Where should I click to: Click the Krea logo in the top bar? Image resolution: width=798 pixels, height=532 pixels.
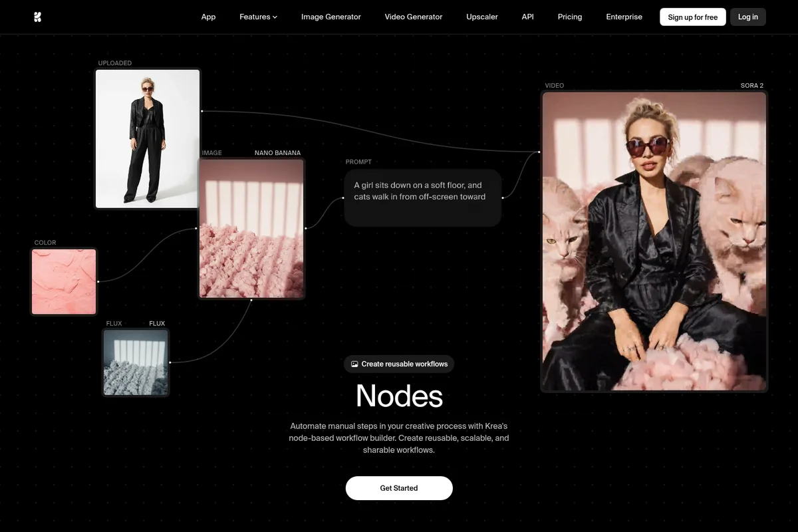(37, 17)
